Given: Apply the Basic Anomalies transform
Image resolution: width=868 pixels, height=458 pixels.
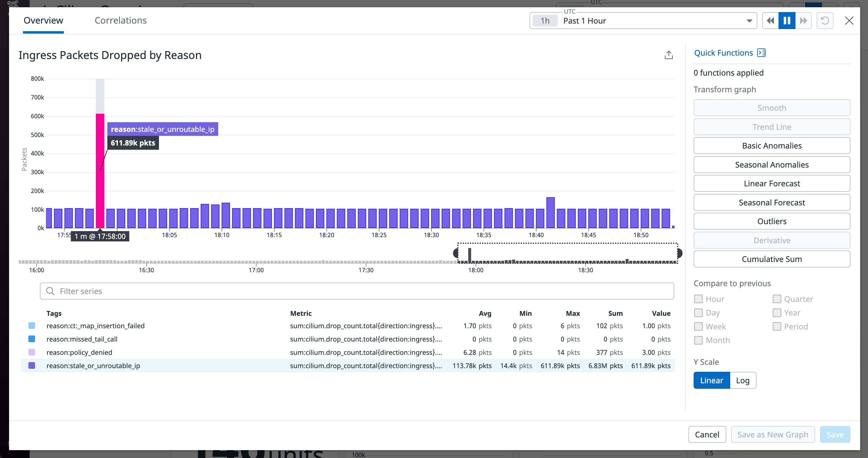Looking at the screenshot, I should pyautogui.click(x=772, y=146).
